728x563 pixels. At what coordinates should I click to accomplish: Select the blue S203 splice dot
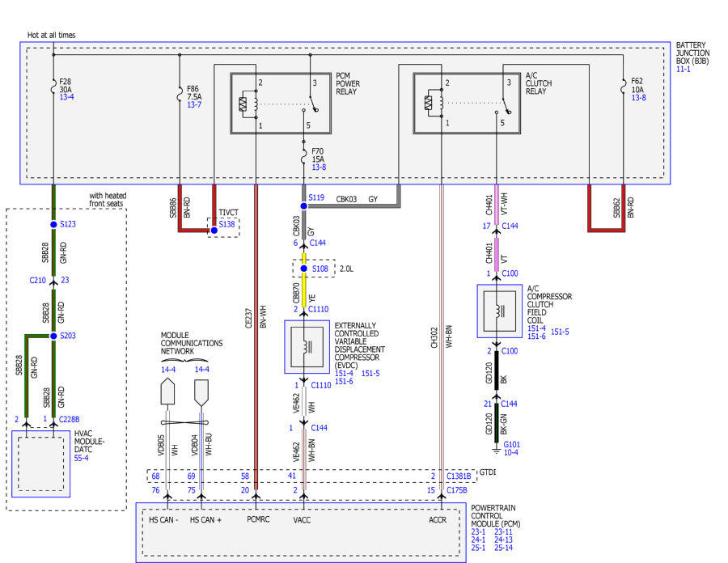pos(53,336)
